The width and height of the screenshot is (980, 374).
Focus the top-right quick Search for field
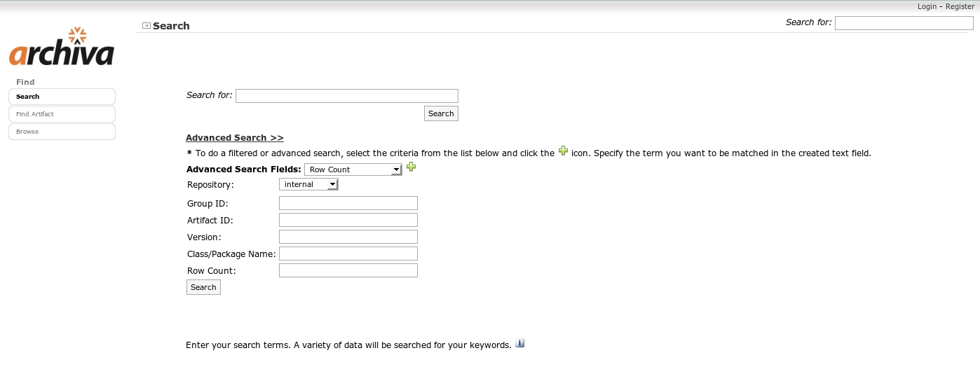(904, 23)
